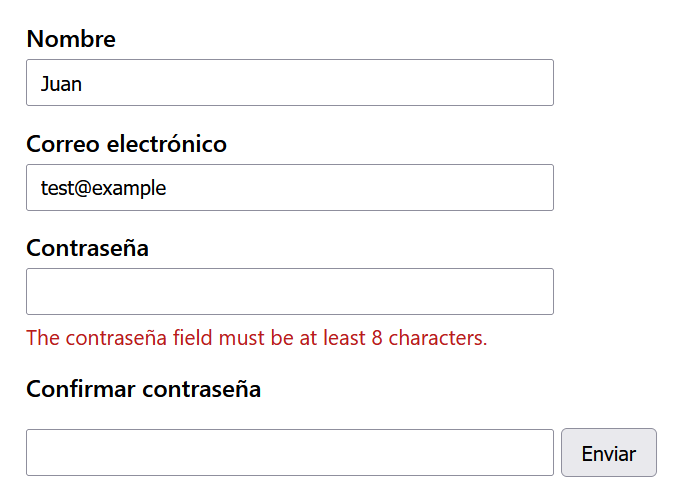
Task: Click the Nombre field label
Action: [71, 39]
